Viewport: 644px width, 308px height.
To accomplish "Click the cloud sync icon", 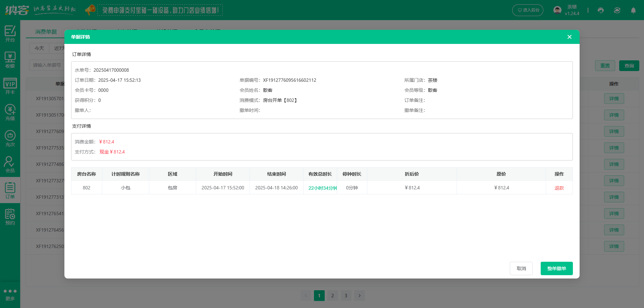I will pyautogui.click(x=617, y=10).
